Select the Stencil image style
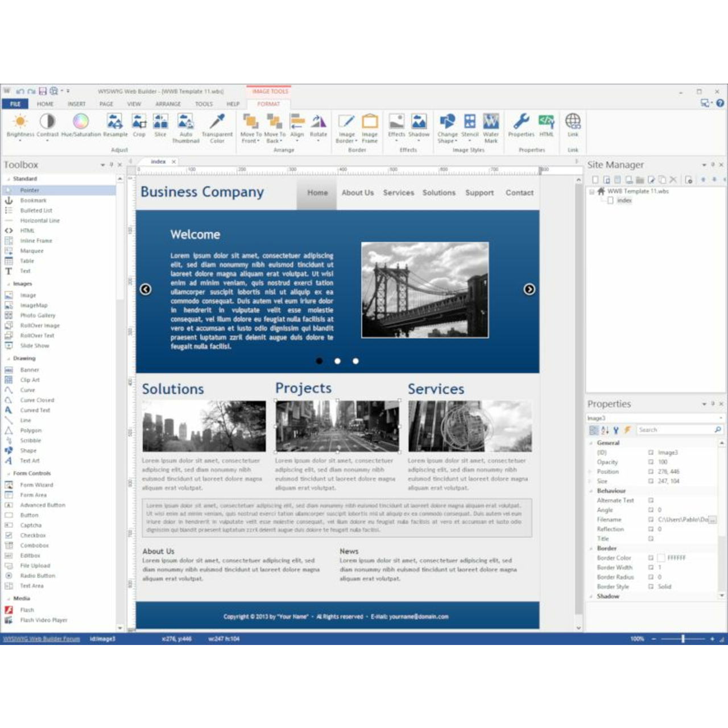Image resolution: width=728 pixels, height=728 pixels. click(470, 122)
